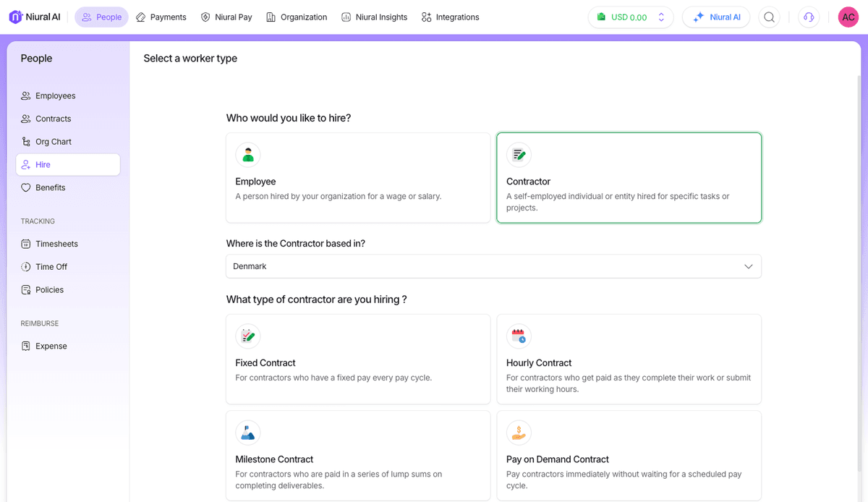Expand the USD 0.00 balance selector
Screen dimensions: 868x502
pos(631,17)
